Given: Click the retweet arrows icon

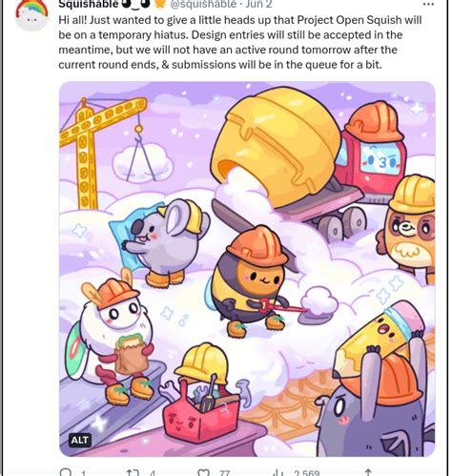Looking at the screenshot, I should point(133,472).
